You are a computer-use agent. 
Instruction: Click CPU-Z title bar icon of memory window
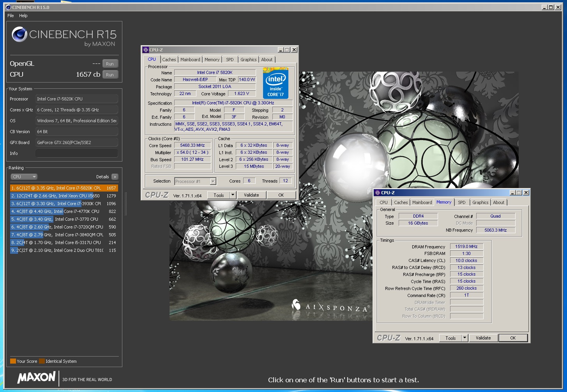click(378, 193)
